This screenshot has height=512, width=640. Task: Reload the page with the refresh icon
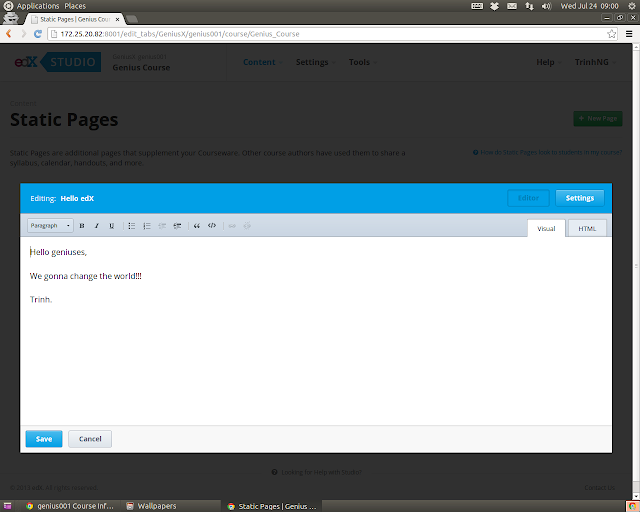click(38, 34)
